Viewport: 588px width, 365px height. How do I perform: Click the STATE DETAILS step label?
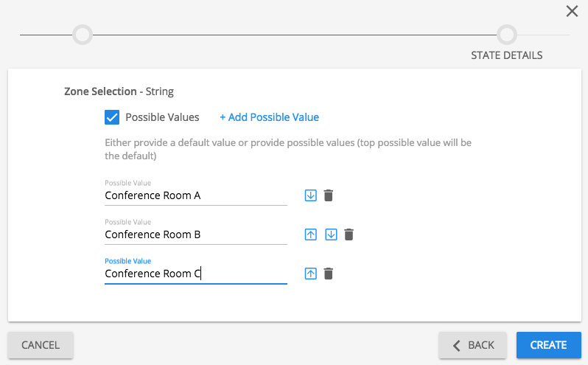507,55
